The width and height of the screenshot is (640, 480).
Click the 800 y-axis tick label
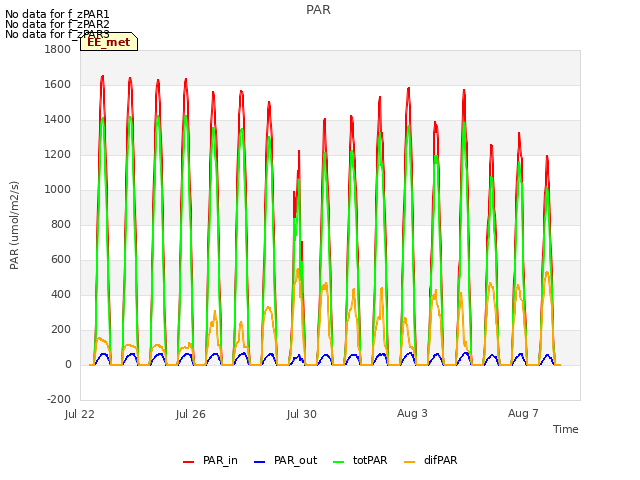point(61,224)
